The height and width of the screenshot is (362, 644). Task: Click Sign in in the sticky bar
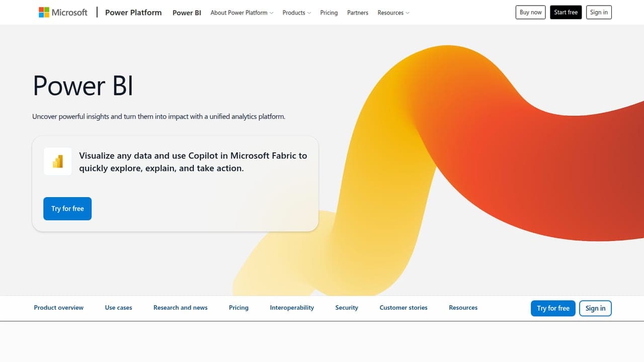point(595,308)
